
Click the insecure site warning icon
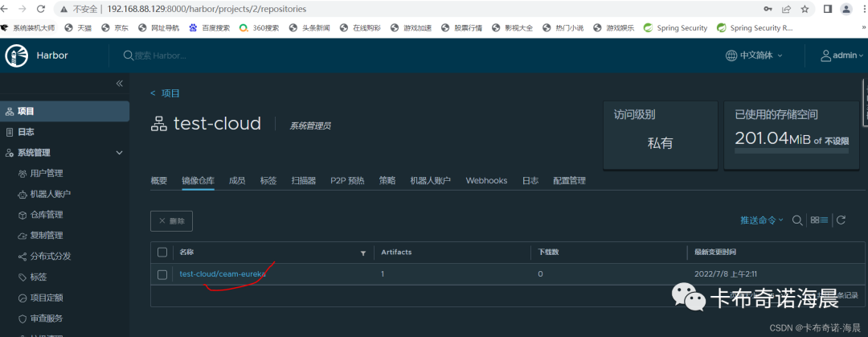pyautogui.click(x=65, y=9)
